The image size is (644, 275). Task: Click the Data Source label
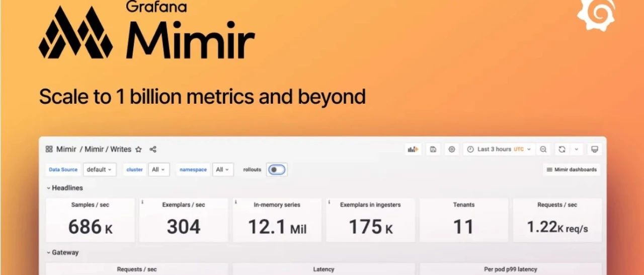click(x=63, y=170)
